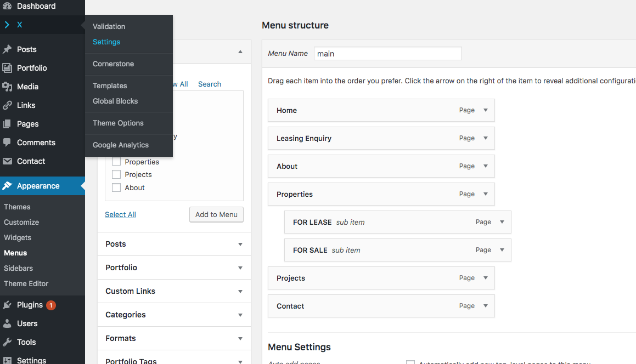Open the Sidebars submenu page
Viewport: 636px width, 364px height.
click(x=18, y=268)
